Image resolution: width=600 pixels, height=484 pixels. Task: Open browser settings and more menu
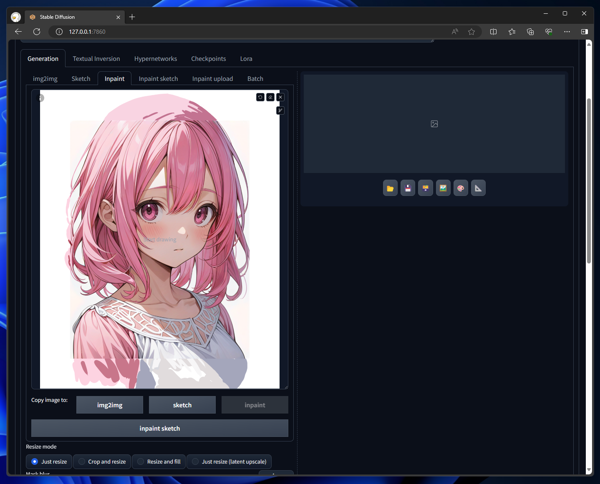coord(567,32)
